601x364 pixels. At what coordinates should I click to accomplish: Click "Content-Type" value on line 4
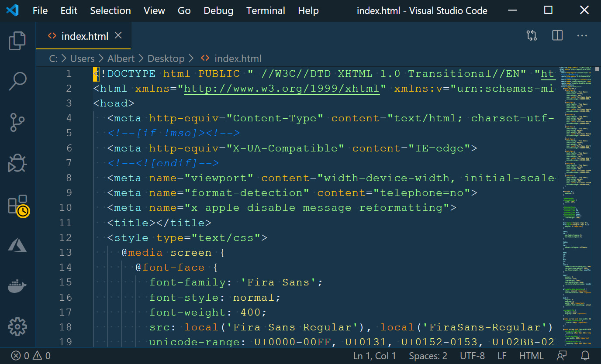pos(275,118)
